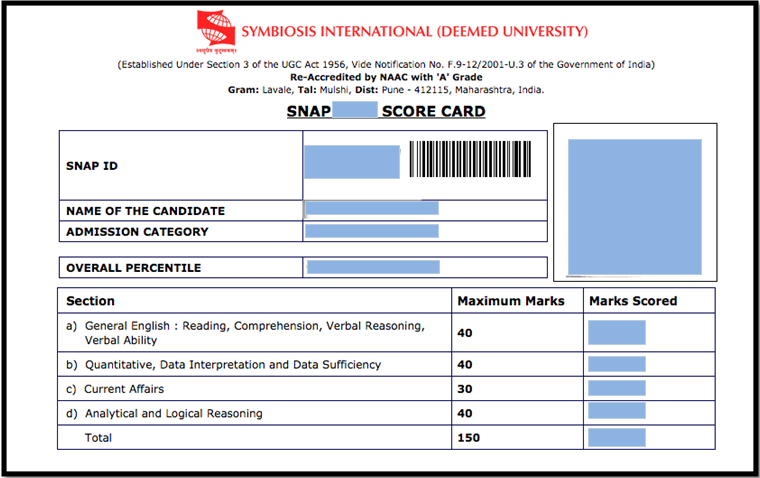Click the Current Affairs section label
This screenshot has width=760, height=478.
coord(124,389)
